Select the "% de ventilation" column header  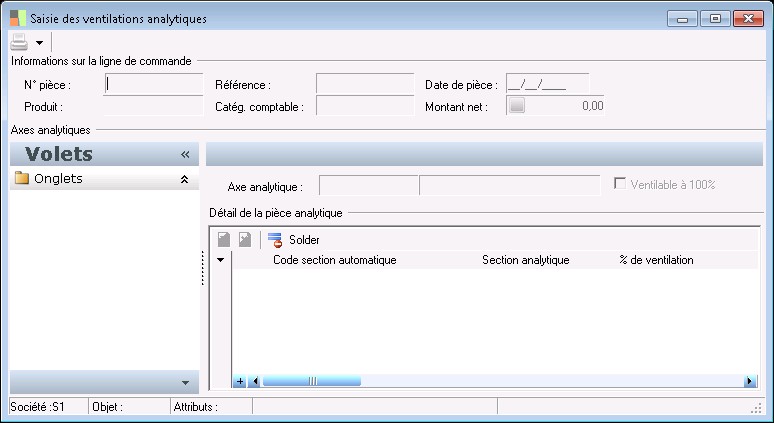point(656,260)
